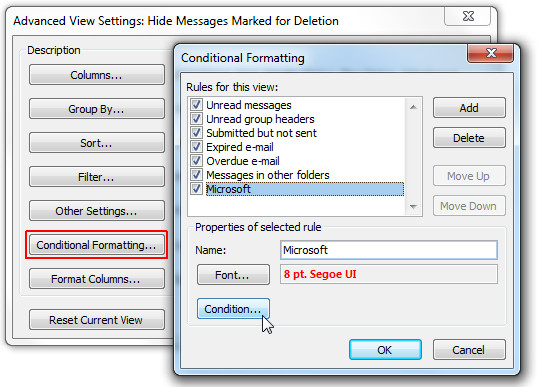This screenshot has height=387, width=537.
Task: Toggle the Unread messages rule checkbox
Action: 196,104
